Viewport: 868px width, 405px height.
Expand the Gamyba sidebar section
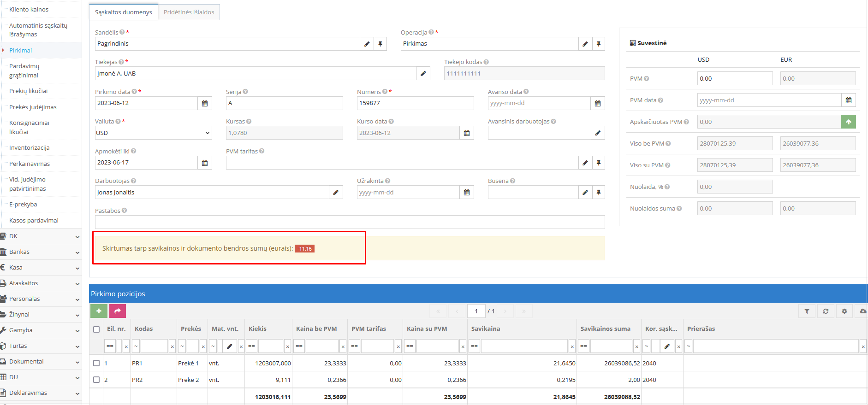coord(41,330)
